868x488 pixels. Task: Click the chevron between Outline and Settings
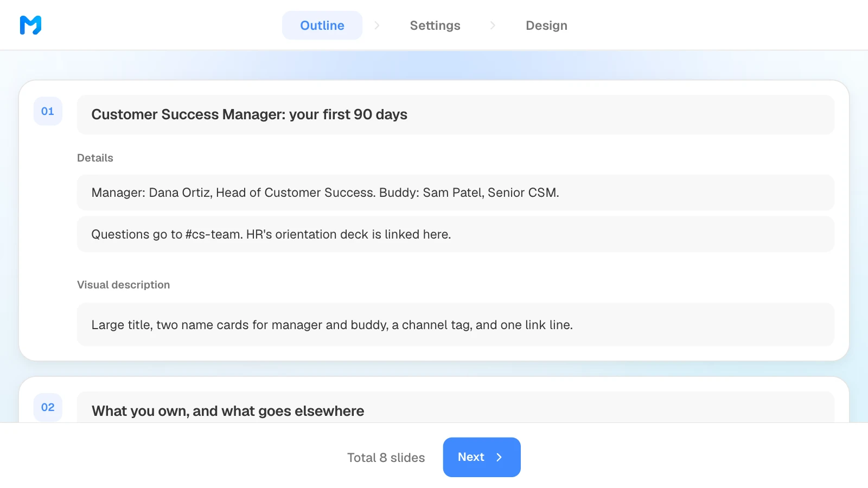click(377, 25)
